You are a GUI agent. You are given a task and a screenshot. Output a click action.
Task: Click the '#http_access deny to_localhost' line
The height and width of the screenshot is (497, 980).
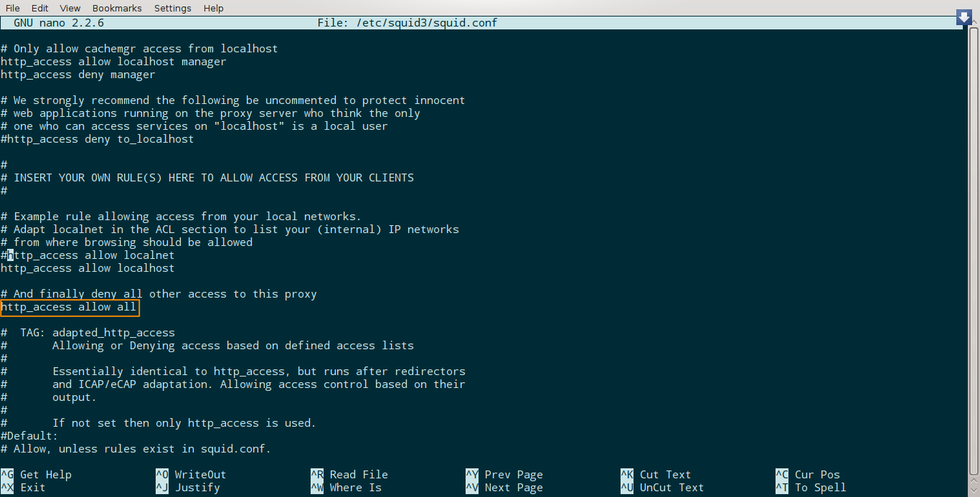coord(97,139)
